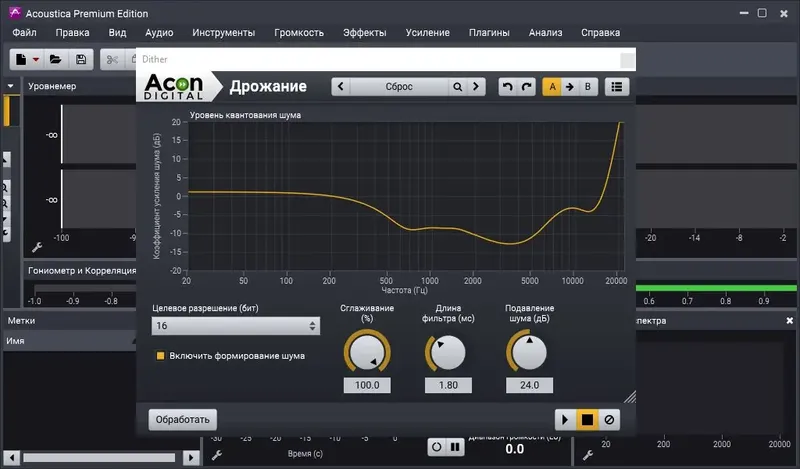Search presets with the magnifier icon
Viewport: 800px width, 469px height.
pos(458,87)
